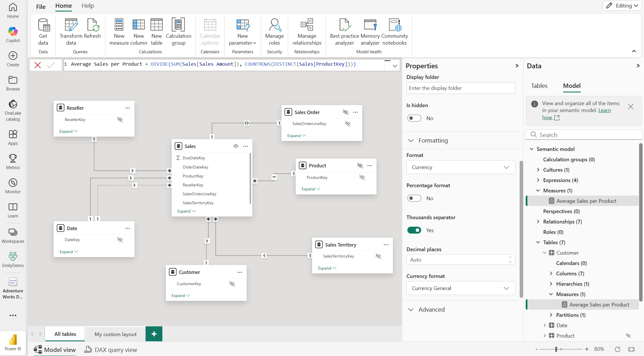Viewport: 644px width, 356px height.
Task: Switch to the Help ribbon tab
Action: pyautogui.click(x=88, y=6)
